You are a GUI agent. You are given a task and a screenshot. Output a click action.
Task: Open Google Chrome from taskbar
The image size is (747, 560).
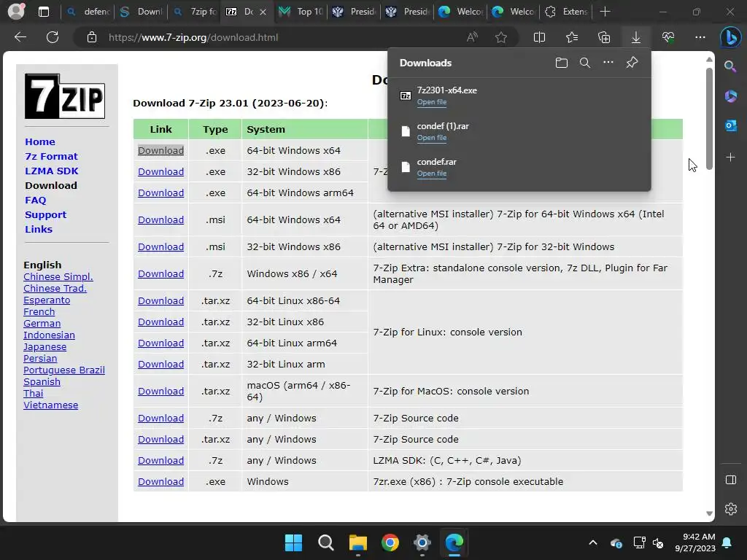click(390, 542)
